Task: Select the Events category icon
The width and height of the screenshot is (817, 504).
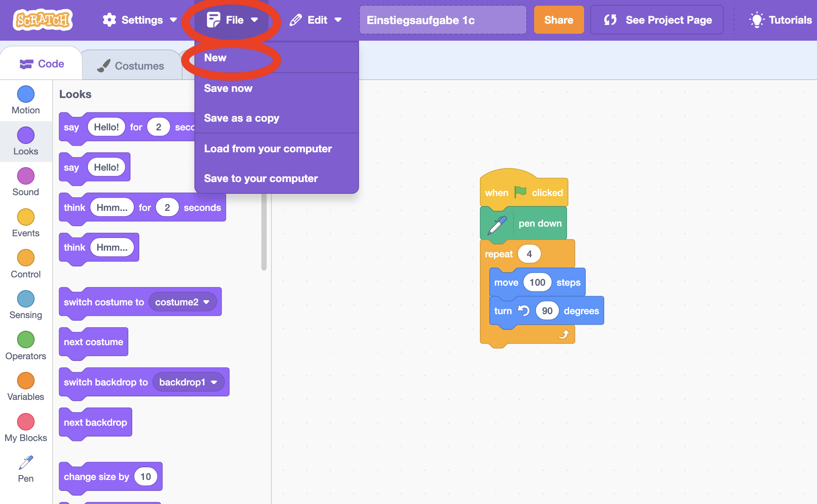Action: 26,217
